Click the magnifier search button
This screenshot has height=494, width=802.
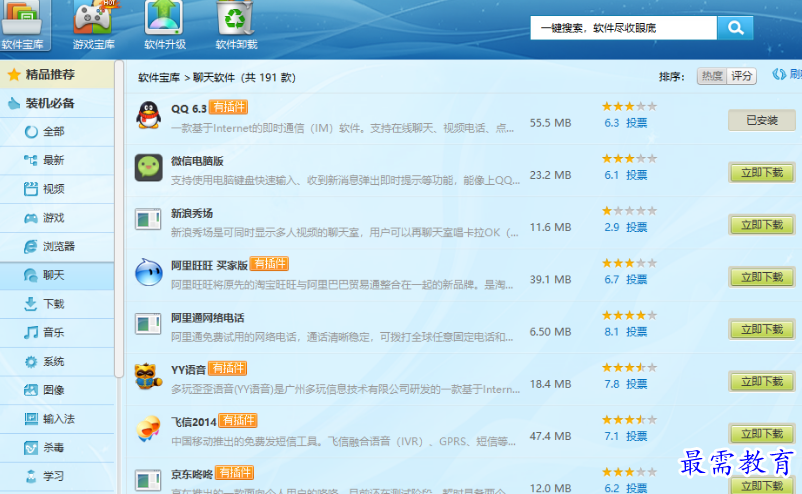[735, 28]
